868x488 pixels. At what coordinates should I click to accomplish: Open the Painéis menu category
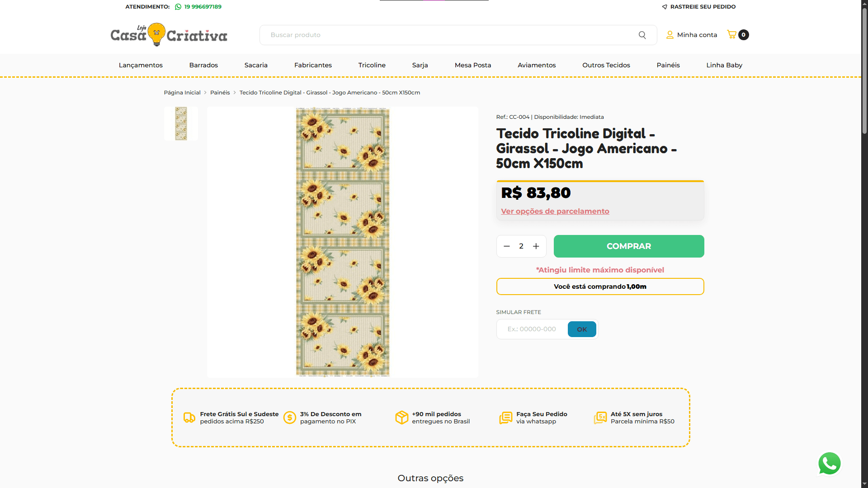pyautogui.click(x=668, y=65)
